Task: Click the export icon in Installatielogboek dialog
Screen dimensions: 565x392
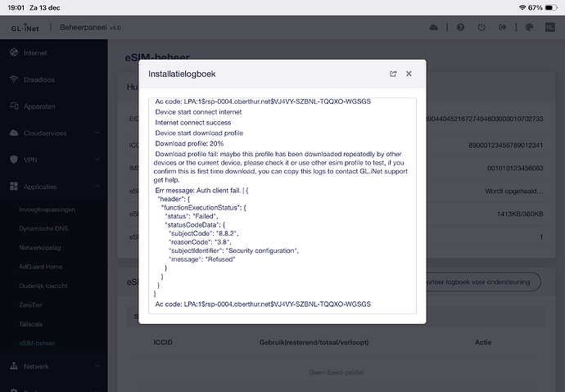Action: point(393,74)
